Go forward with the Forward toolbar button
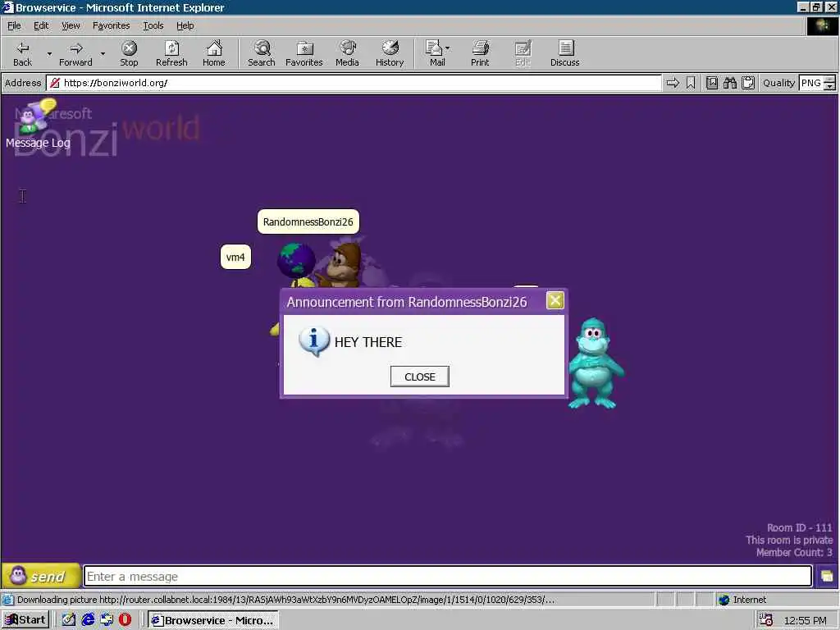840x630 pixels. [75, 53]
